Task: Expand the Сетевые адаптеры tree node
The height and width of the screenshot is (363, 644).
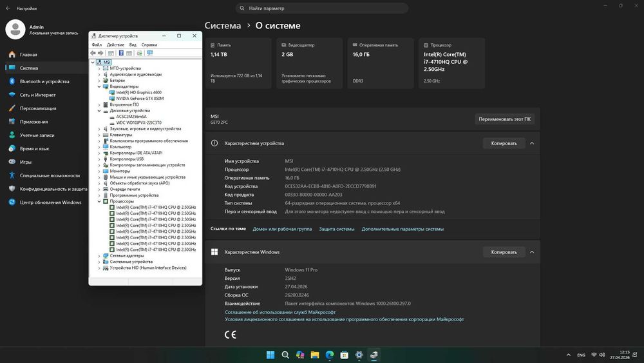Action: pos(99,256)
